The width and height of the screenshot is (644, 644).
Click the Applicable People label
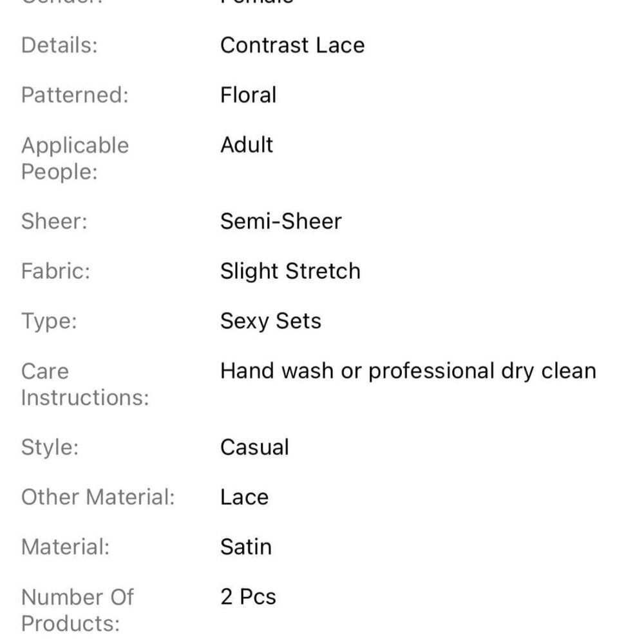(75, 158)
